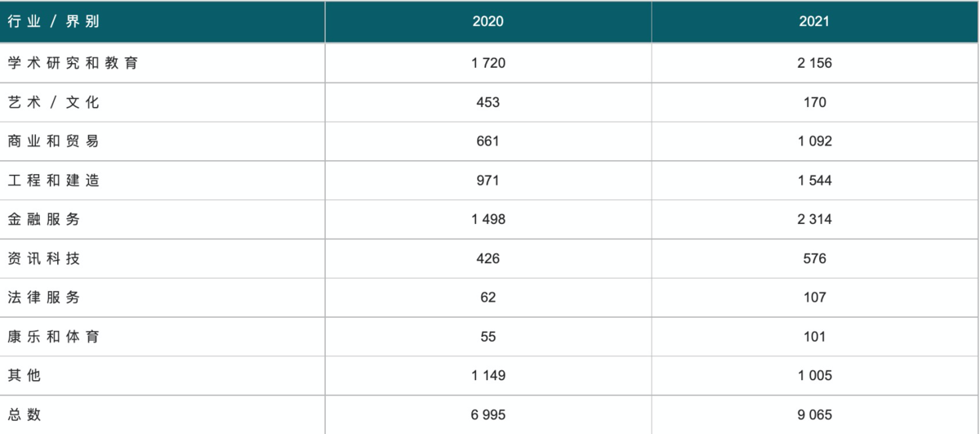This screenshot has width=980, height=434.
Task: Select the 康乐和体育 row label
Action: 53,337
